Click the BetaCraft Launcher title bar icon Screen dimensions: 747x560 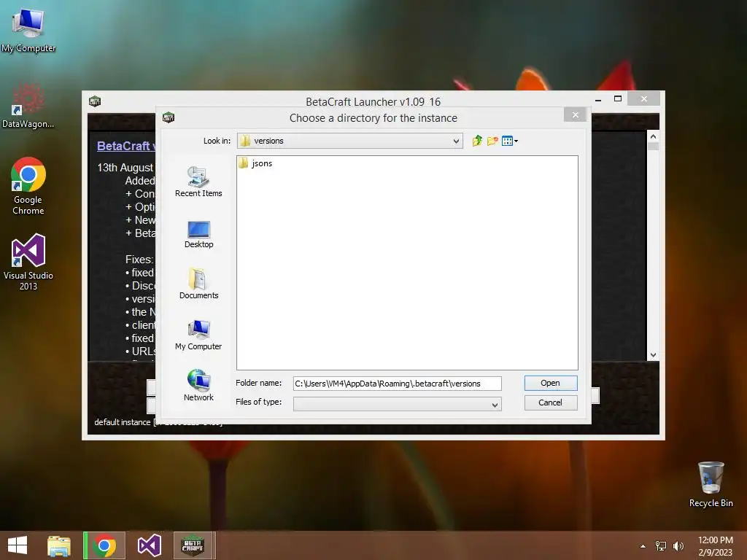click(x=95, y=101)
